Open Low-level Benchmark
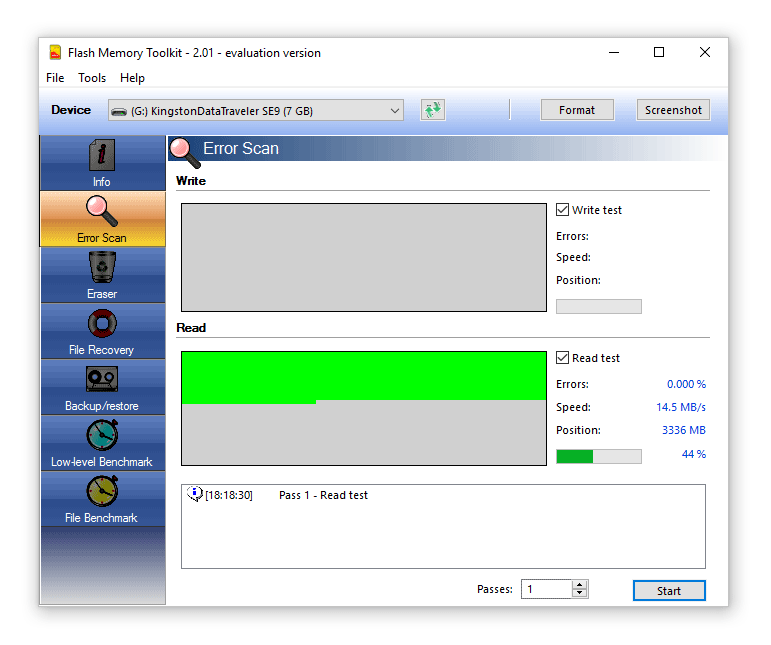The width and height of the screenshot is (771, 645). 102,443
